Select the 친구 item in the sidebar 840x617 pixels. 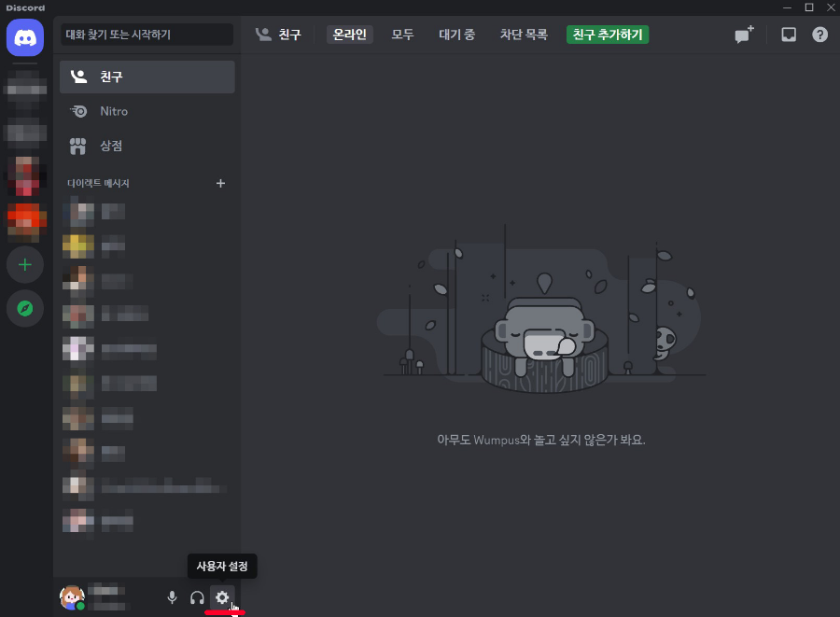coord(147,77)
